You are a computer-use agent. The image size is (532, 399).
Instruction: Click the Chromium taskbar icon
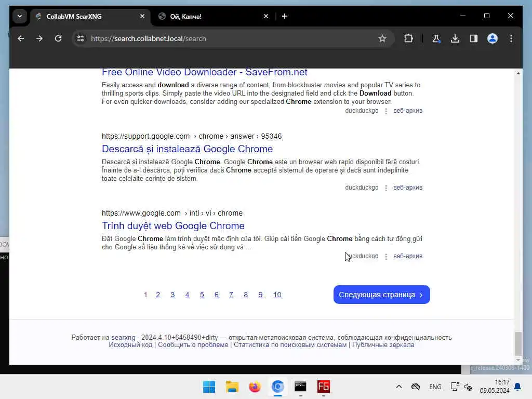click(x=278, y=387)
